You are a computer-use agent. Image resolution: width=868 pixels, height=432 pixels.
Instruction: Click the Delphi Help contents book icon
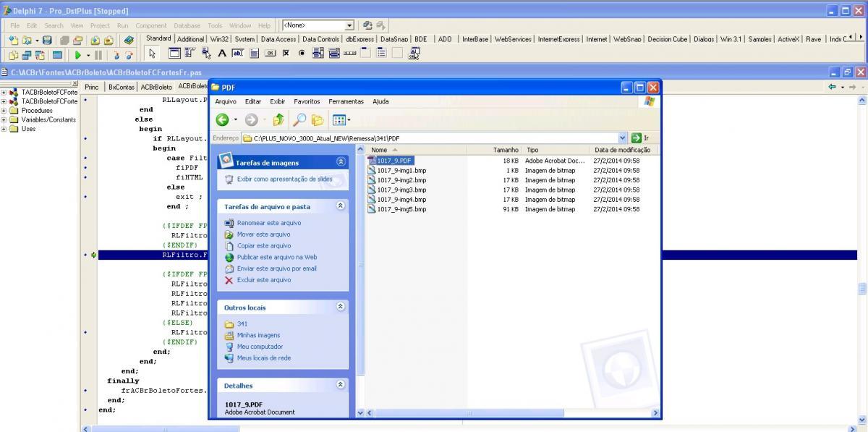click(x=129, y=40)
